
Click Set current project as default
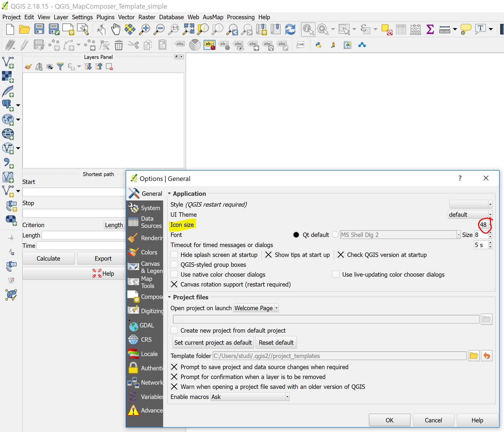point(213,342)
